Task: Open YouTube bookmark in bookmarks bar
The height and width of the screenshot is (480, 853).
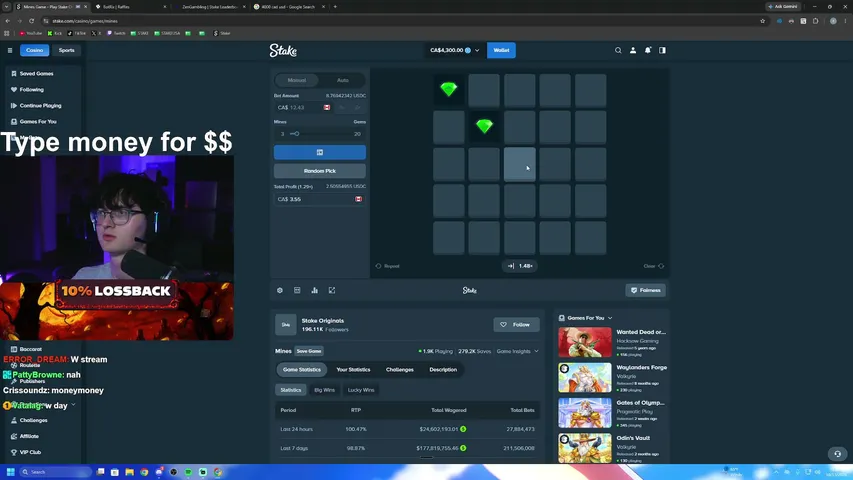Action: (x=30, y=33)
